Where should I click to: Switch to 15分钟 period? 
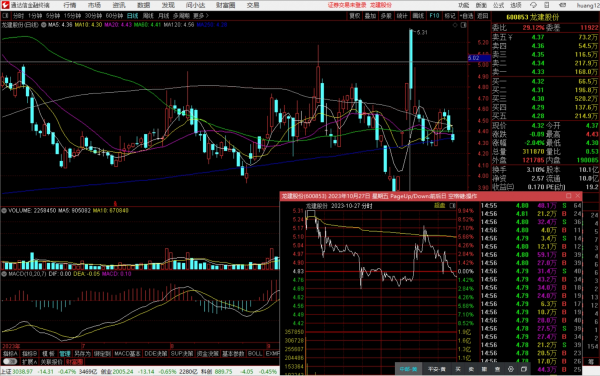pyautogui.click(x=72, y=16)
